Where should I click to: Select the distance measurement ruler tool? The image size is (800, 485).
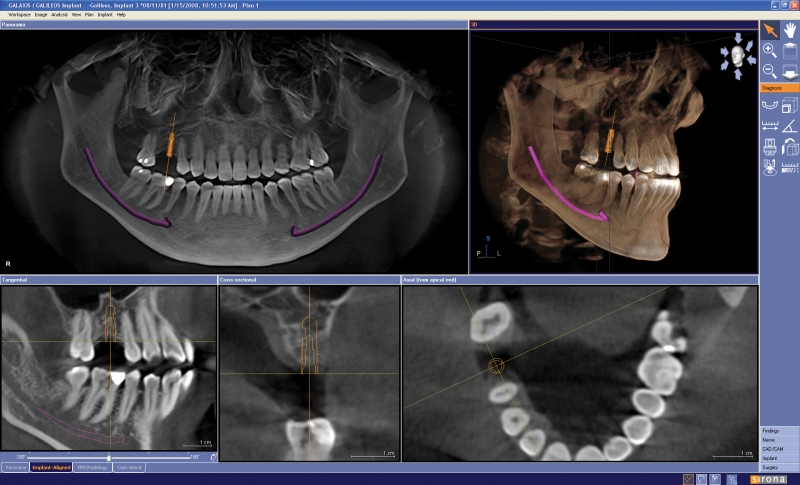(769, 125)
